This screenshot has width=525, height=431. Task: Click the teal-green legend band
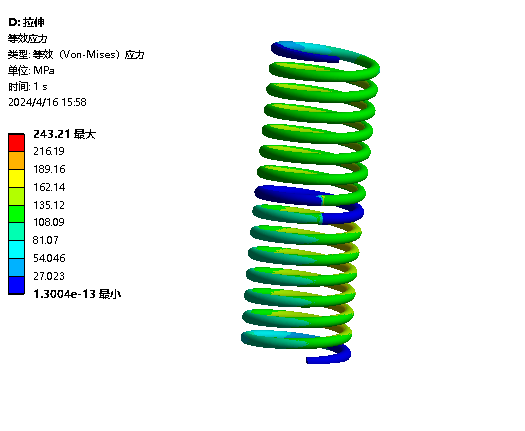(16, 232)
